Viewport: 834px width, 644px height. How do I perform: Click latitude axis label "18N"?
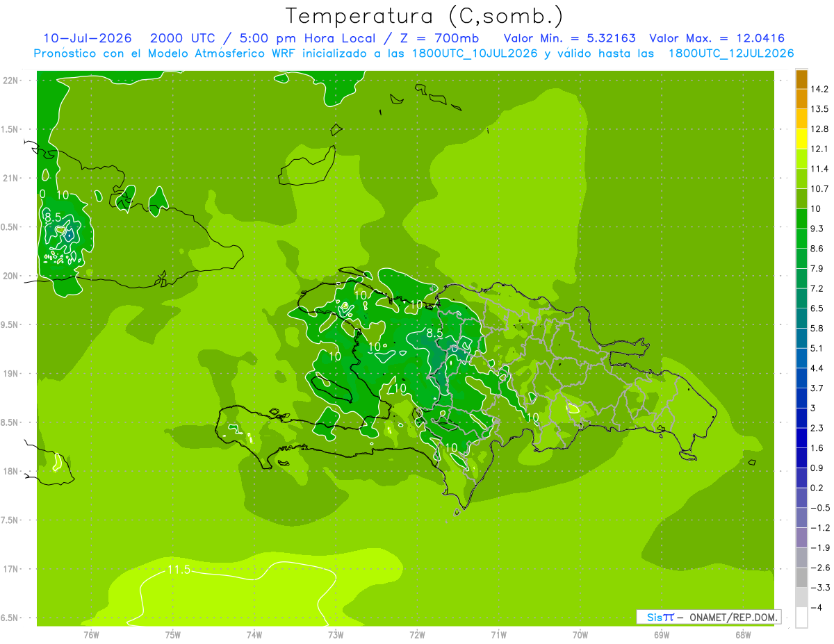click(x=10, y=472)
